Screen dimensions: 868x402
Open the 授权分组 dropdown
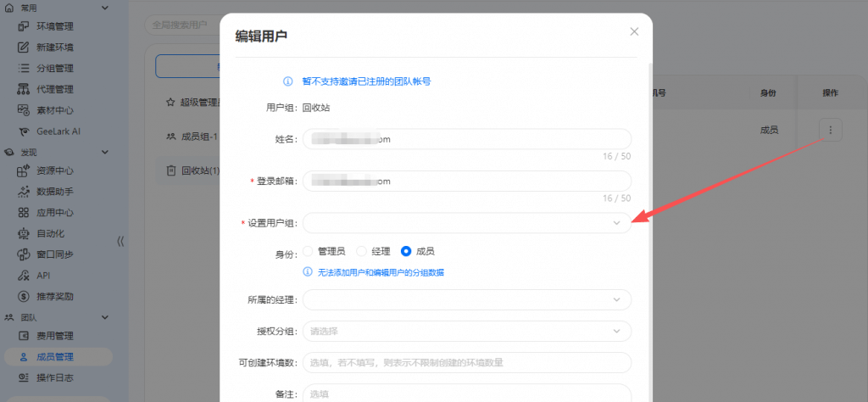coord(466,331)
